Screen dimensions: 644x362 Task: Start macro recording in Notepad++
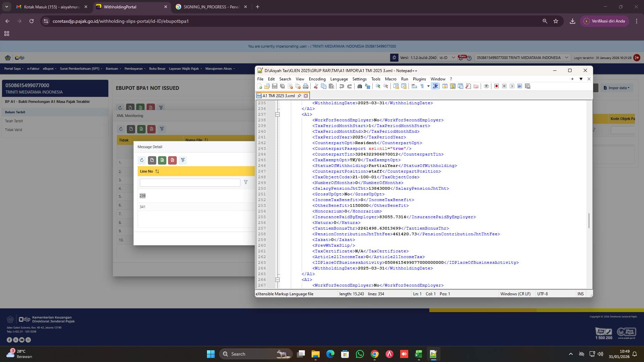tap(496, 86)
